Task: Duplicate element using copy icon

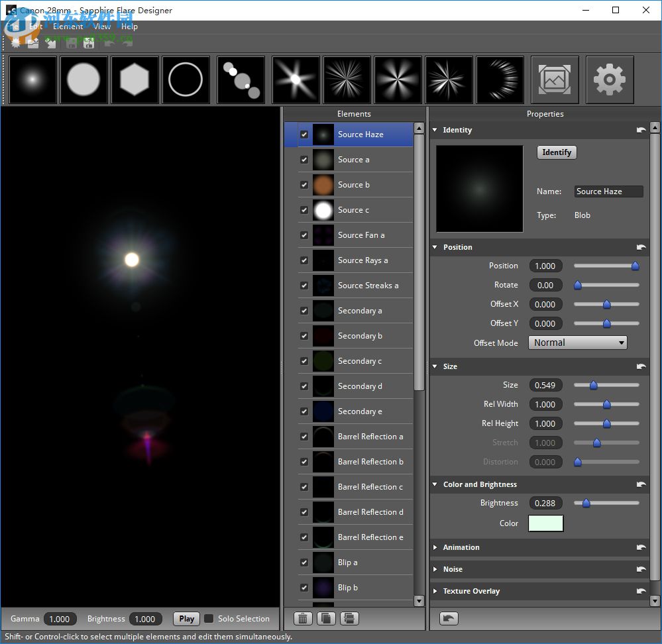Action: [326, 618]
